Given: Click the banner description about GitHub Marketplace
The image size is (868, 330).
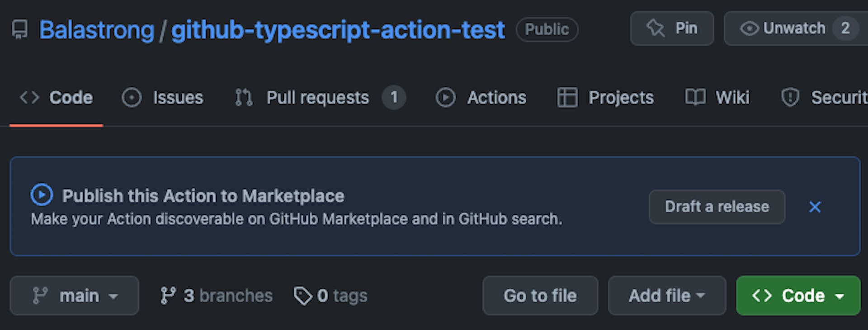Looking at the screenshot, I should pos(297,219).
